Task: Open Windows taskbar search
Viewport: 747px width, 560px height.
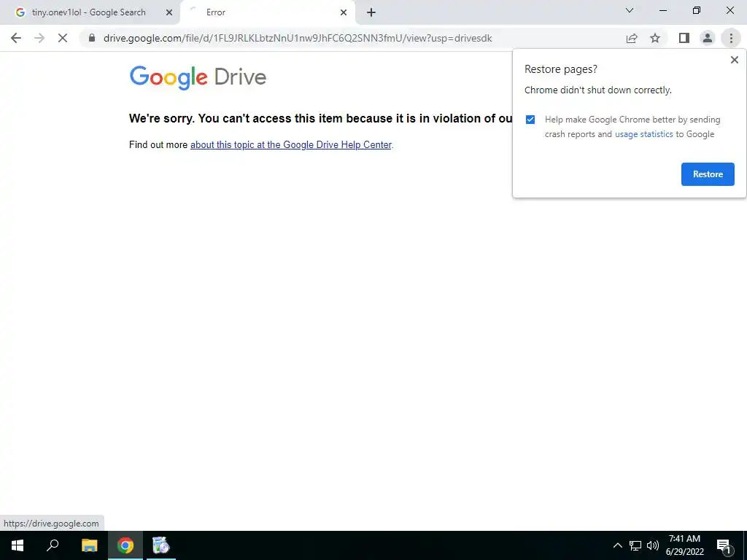Action: (x=53, y=545)
